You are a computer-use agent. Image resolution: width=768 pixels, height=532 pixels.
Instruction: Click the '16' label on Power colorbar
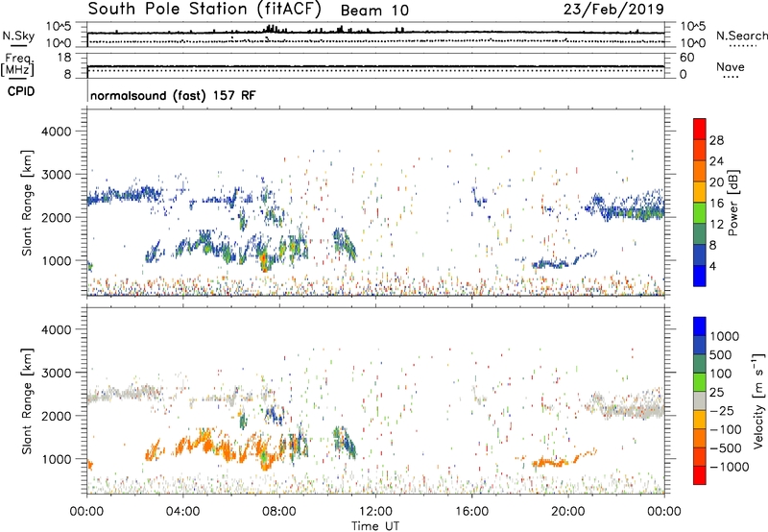tap(716, 204)
